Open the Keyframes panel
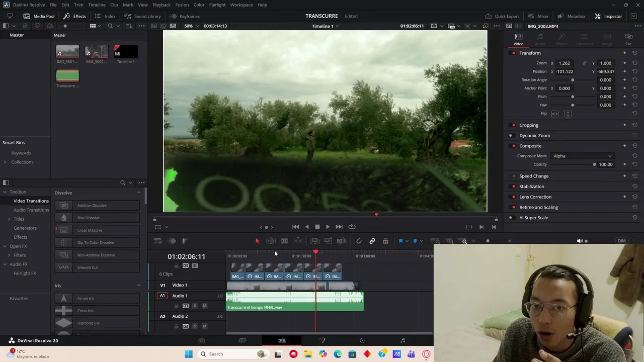This screenshot has height=362, width=644. [185, 16]
